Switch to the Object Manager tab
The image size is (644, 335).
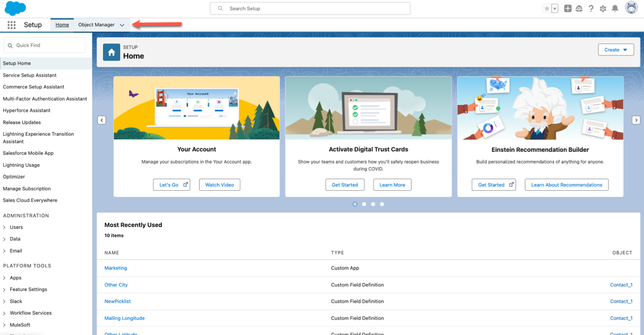[x=96, y=25]
